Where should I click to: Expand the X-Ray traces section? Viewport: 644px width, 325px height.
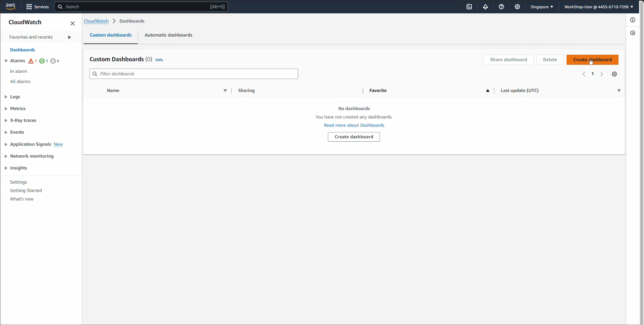tap(6, 120)
